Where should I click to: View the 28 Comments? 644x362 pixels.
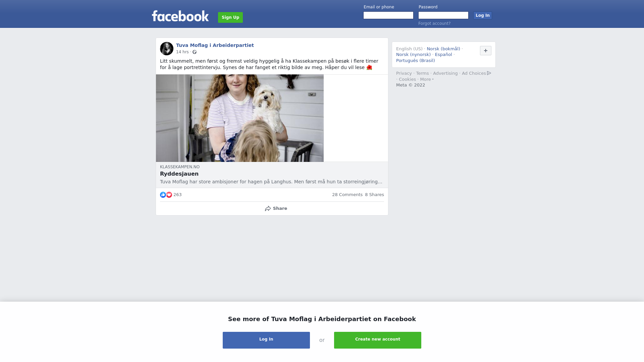tap(347, 195)
